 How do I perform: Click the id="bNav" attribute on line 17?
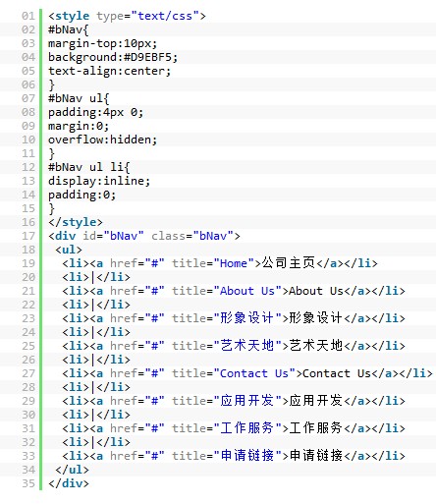pos(113,236)
